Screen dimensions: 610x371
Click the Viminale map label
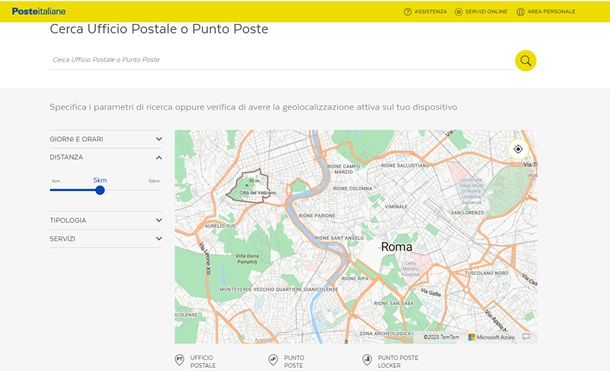(x=396, y=206)
